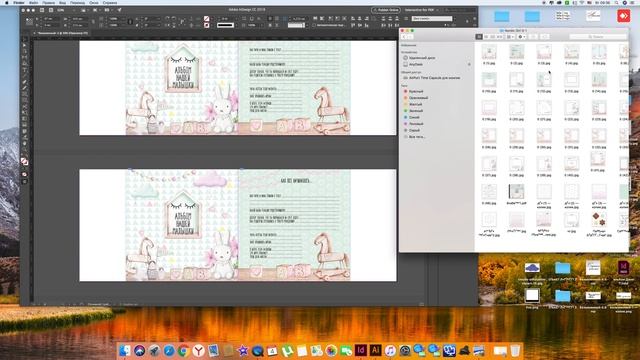This screenshot has height=360, width=640.
Task: Go forward in the Finder window
Action: 411,37
